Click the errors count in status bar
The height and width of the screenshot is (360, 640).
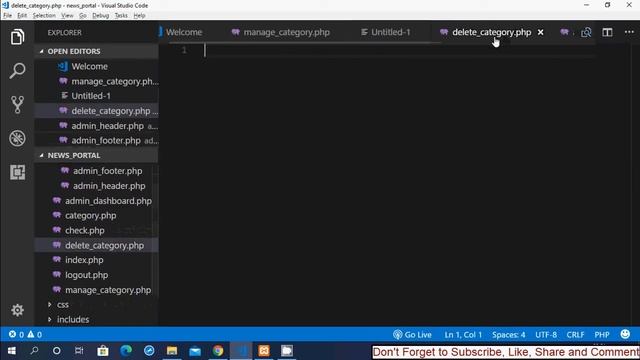(x=16, y=335)
